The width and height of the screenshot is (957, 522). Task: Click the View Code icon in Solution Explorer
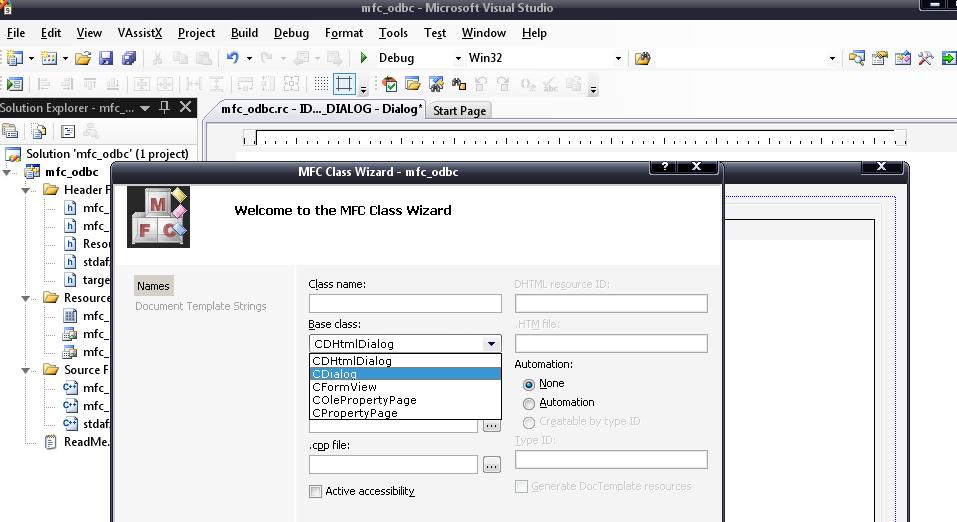click(x=68, y=131)
